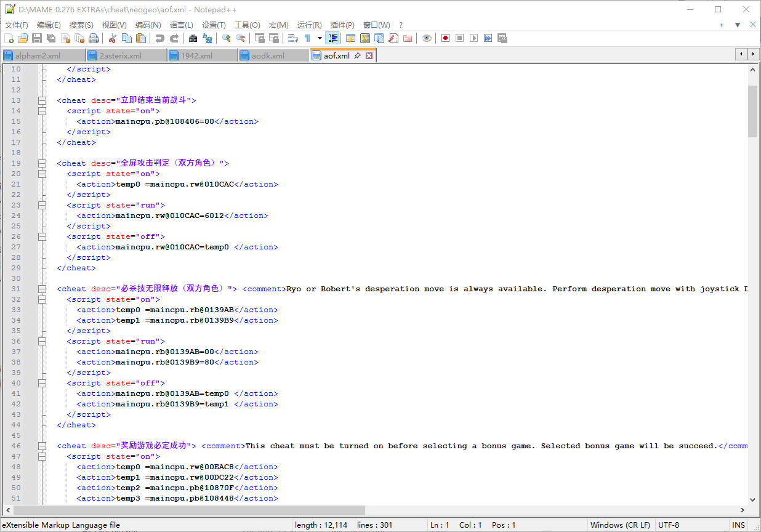Create a new file with toolbar icon
This screenshot has width=761, height=532.
(9, 38)
